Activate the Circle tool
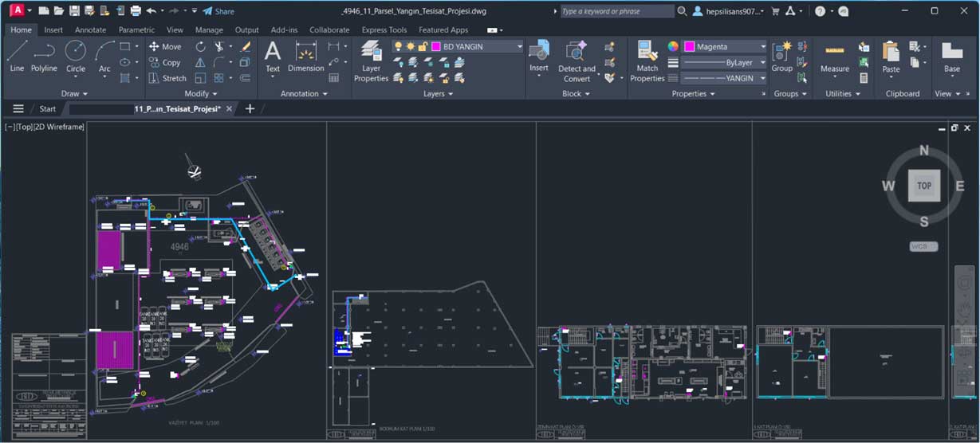980x443 pixels. (x=76, y=57)
